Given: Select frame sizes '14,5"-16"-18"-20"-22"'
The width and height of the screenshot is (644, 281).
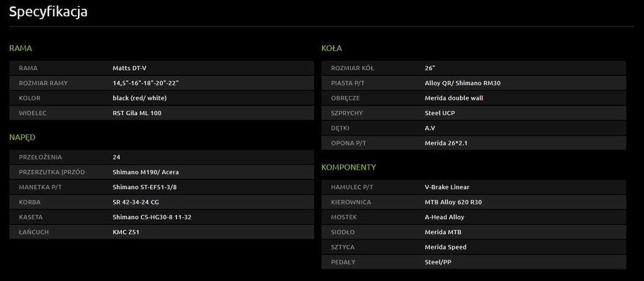Looking at the screenshot, I should click(146, 84).
